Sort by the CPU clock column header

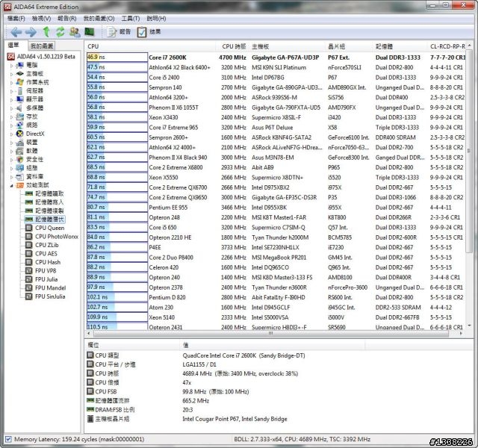point(234,46)
